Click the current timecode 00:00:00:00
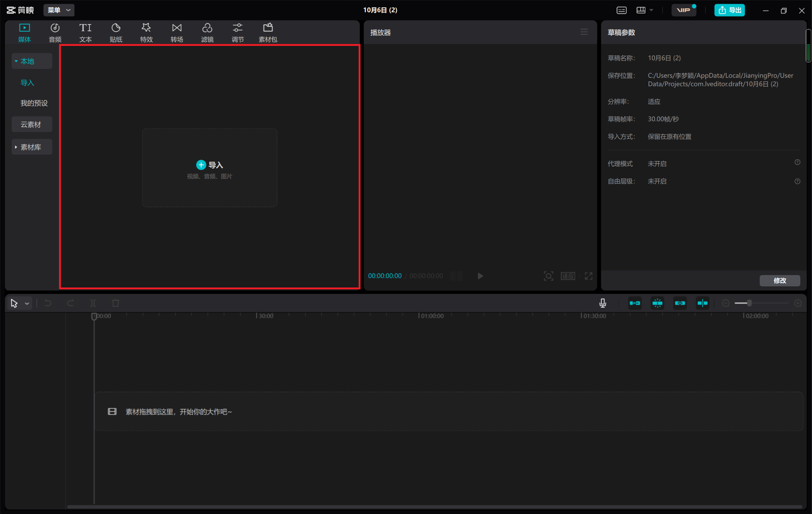The image size is (812, 514). coord(385,276)
